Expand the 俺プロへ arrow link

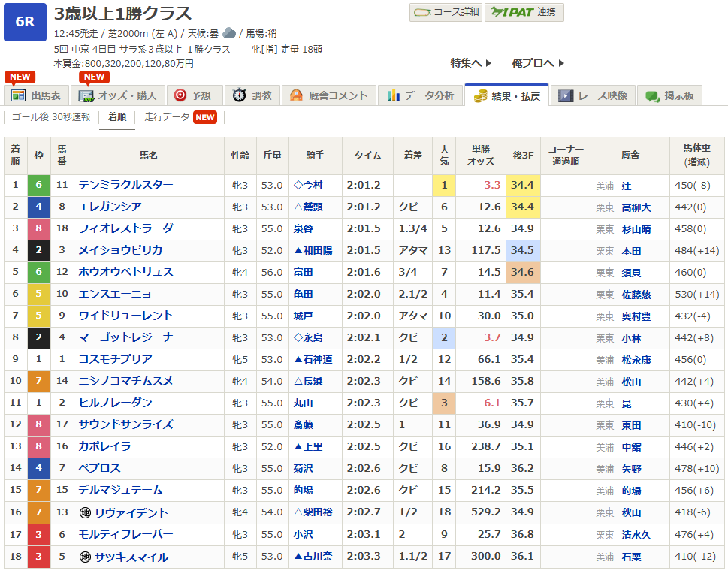pos(537,63)
